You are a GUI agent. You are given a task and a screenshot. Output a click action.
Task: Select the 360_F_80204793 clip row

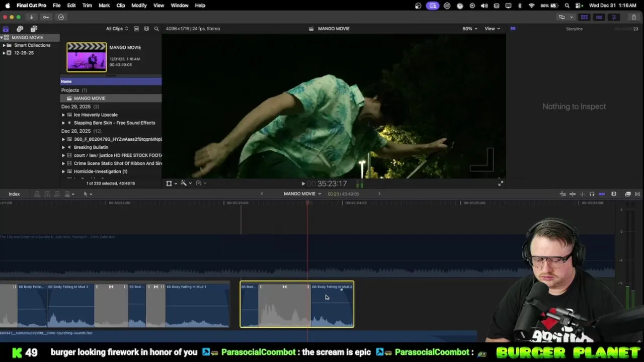(x=111, y=139)
